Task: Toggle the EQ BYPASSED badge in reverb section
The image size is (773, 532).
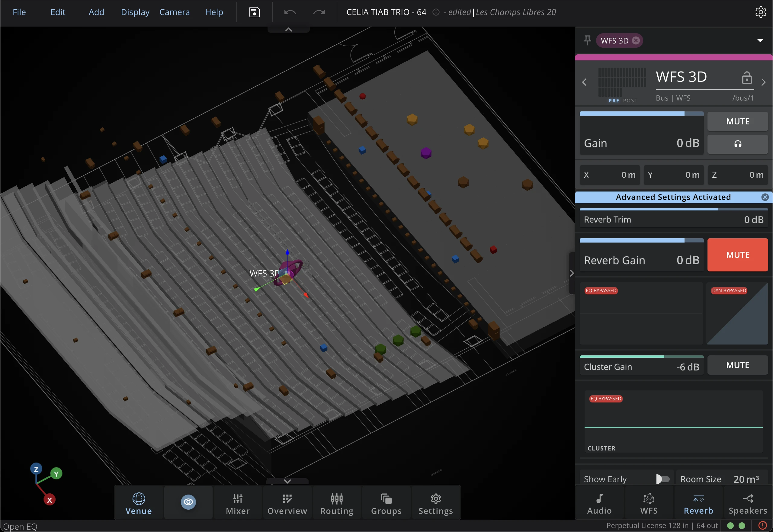Action: (601, 291)
